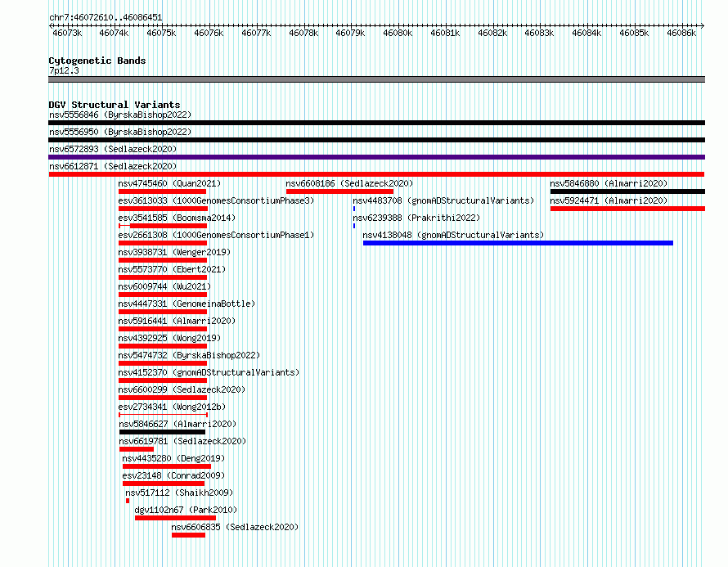728x567 pixels.
Task: Select esv3541585 (Boomsma2014) label
Action: (x=177, y=218)
